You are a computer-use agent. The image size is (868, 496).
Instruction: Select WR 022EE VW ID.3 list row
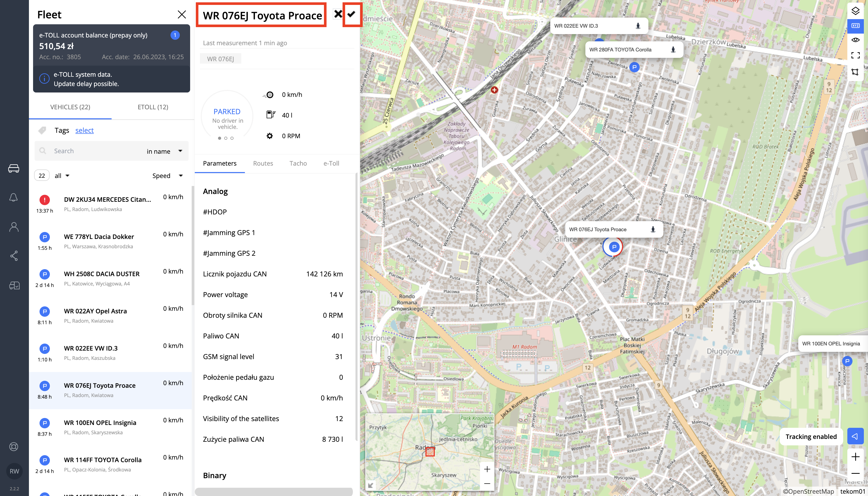110,353
